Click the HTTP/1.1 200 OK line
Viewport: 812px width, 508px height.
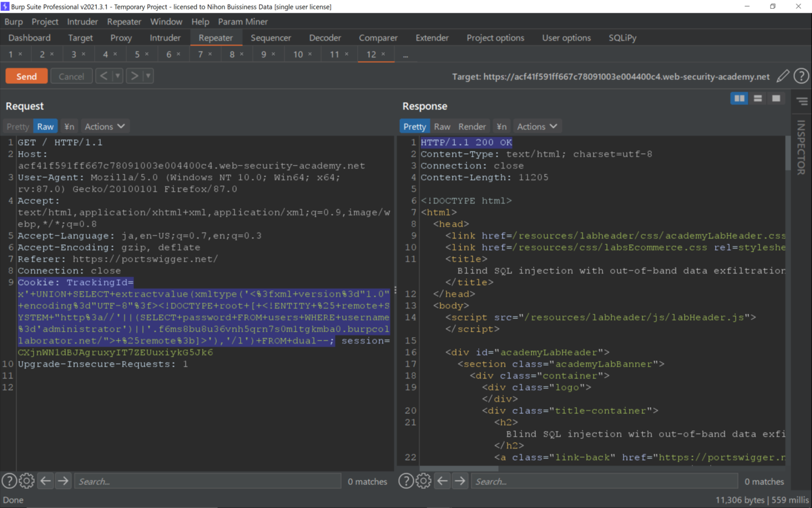pos(466,142)
